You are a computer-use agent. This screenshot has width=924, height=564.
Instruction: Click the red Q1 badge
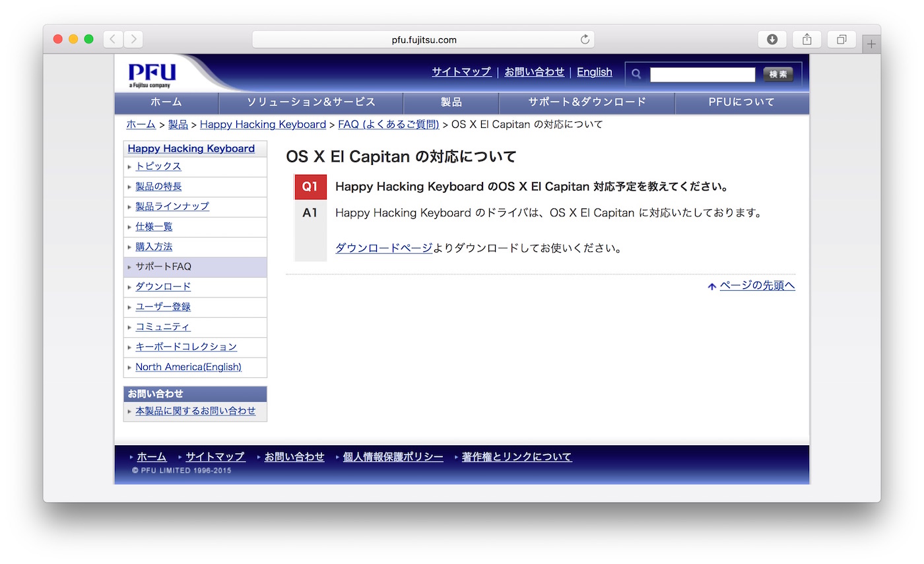tap(310, 187)
